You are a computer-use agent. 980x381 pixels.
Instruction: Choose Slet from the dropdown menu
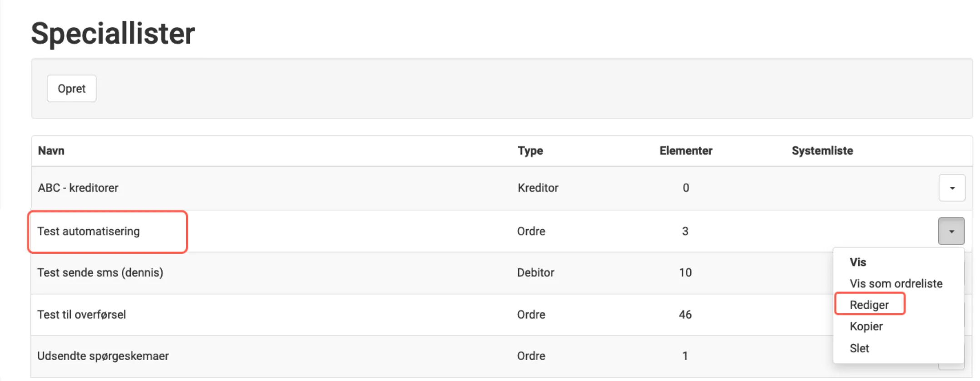(x=859, y=348)
